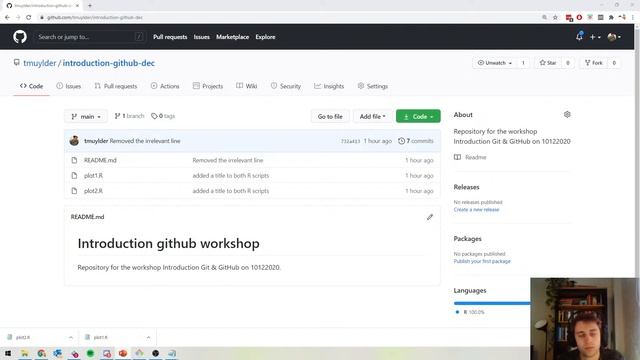Screen dimensions: 640x360
Task: Switch to the Code tab
Action: click(31, 86)
